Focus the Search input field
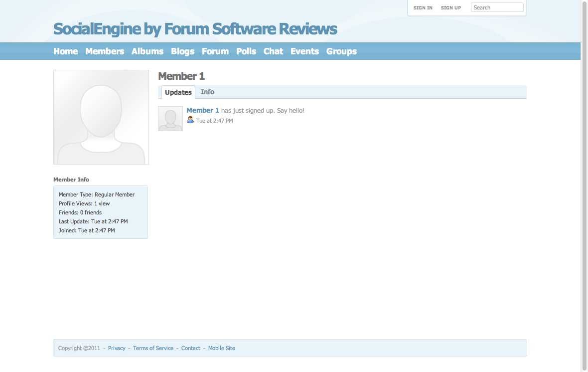Screen dimensions: 588x372 point(497,7)
